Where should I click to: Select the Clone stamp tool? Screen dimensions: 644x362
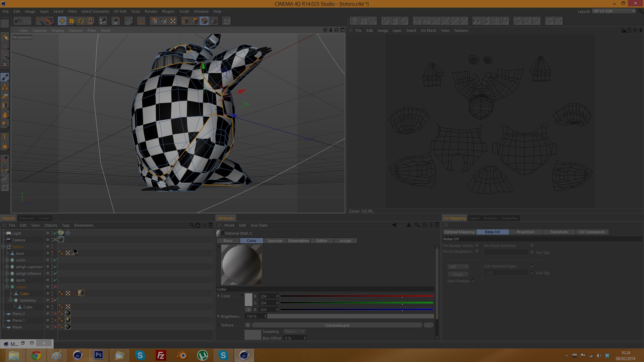tap(5, 87)
